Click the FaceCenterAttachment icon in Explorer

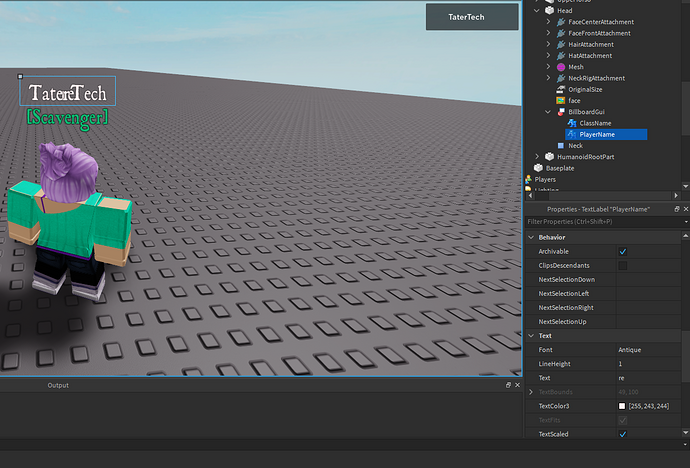point(561,21)
